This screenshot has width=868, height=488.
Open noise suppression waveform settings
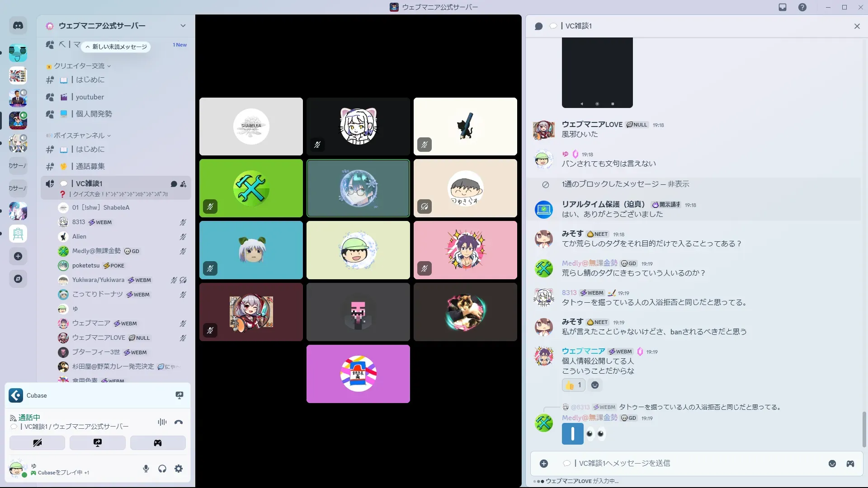click(x=162, y=422)
